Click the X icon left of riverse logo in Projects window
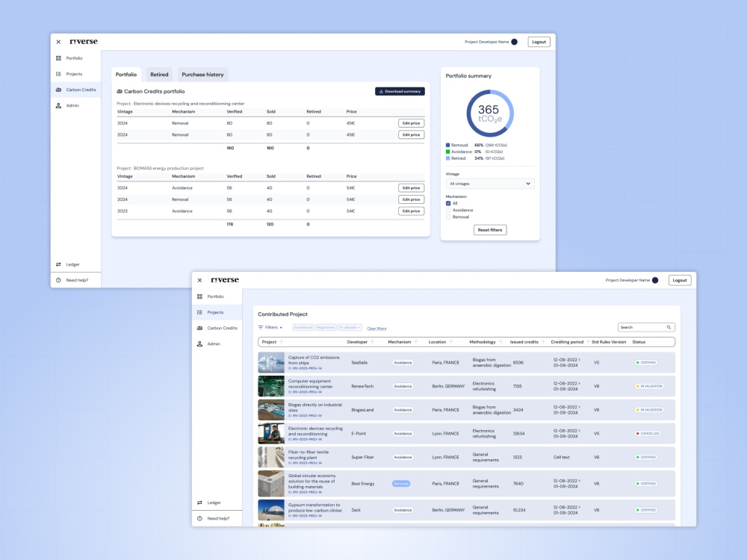 199,280
